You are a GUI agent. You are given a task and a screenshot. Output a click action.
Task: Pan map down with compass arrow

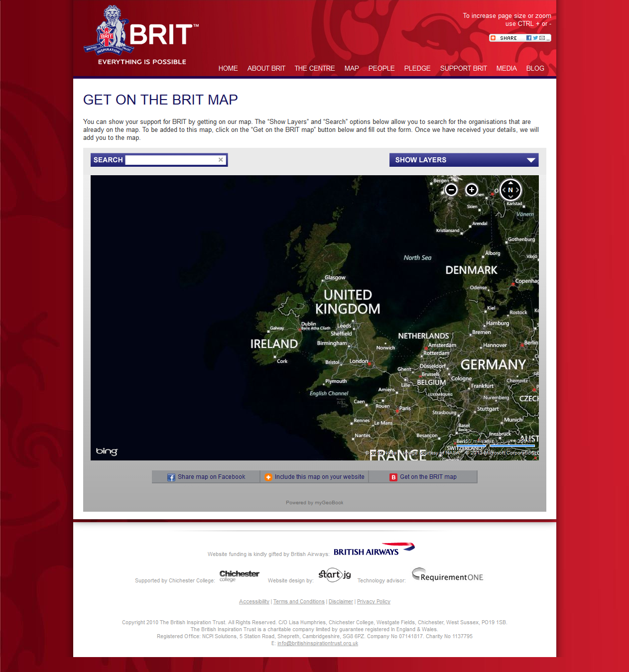[x=510, y=198]
